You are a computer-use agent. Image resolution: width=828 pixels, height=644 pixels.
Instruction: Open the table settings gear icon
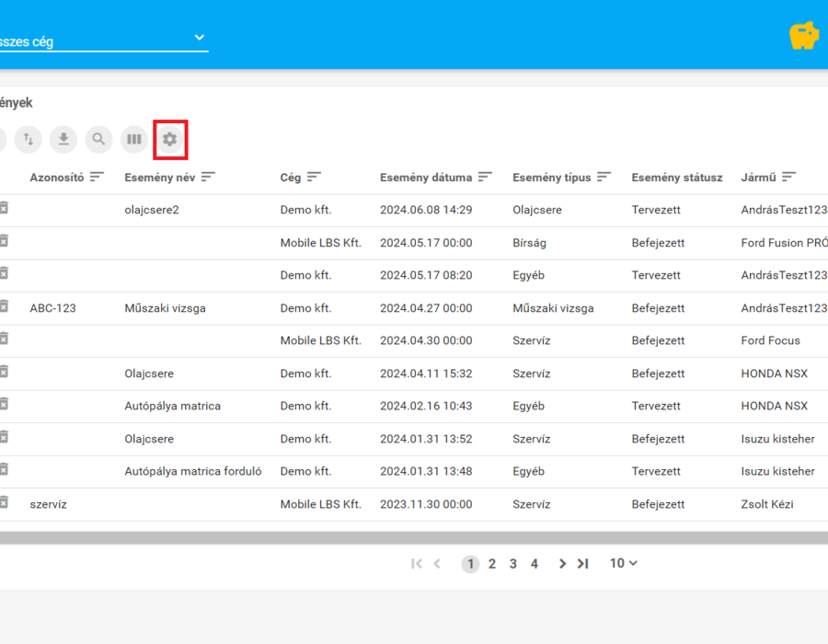(169, 139)
